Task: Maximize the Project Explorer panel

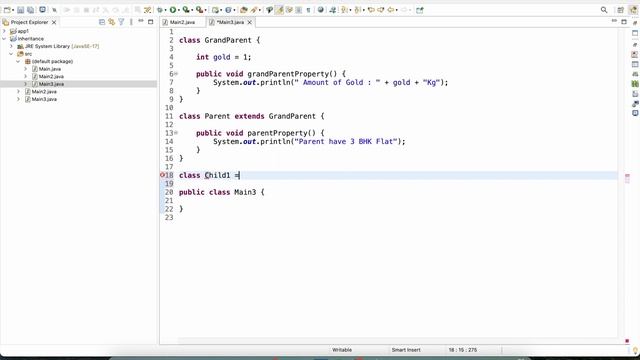Action: [x=151, y=22]
